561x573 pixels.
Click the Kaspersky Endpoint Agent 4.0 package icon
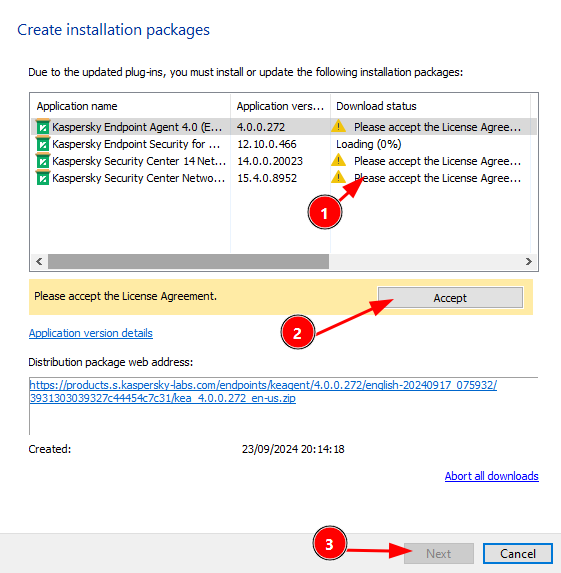(x=43, y=126)
